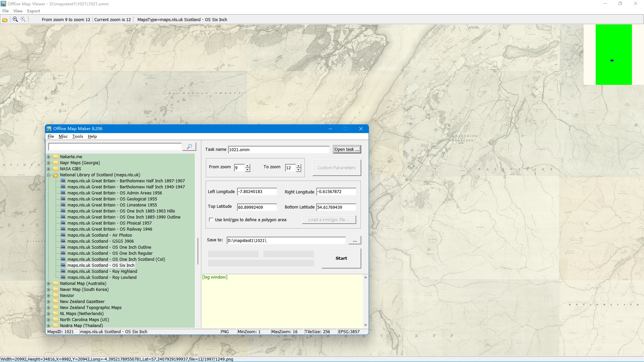
Task: Open the View menu in Offline Map Viewer
Action: tap(18, 11)
